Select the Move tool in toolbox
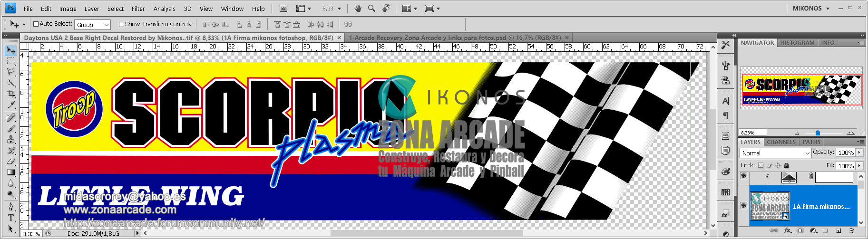This screenshot has height=239, width=868. 11,50
